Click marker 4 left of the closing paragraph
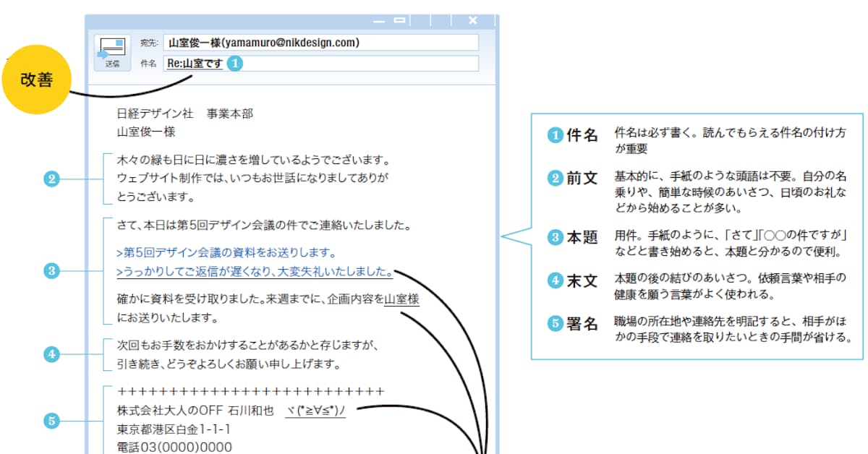This screenshot has height=454, width=868. pos(51,354)
